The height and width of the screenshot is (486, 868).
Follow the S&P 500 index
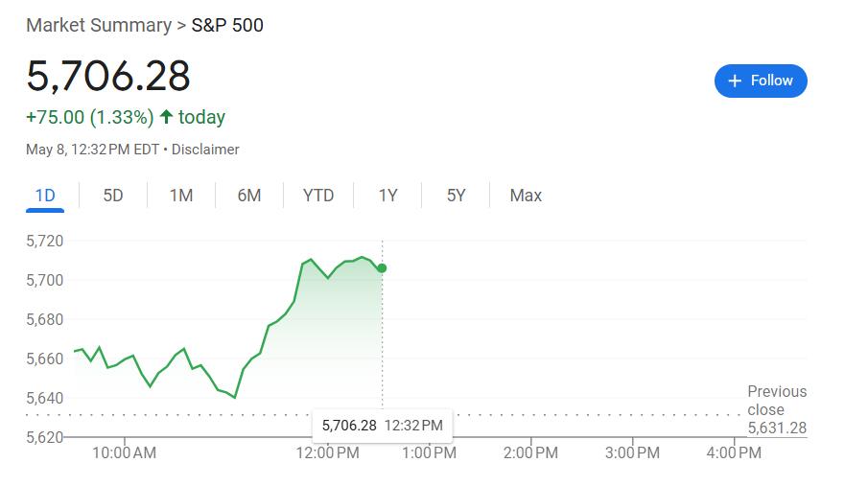click(x=761, y=81)
